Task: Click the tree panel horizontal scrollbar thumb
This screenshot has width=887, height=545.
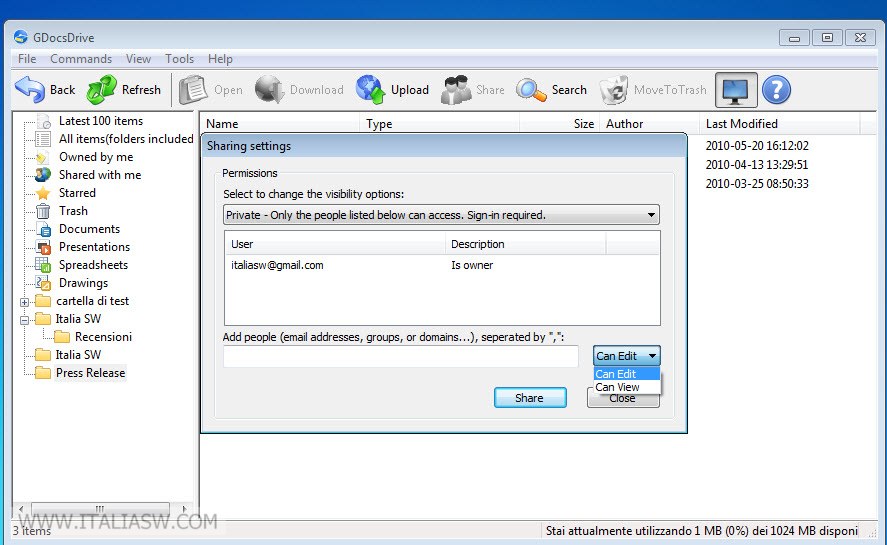Action: [100, 509]
